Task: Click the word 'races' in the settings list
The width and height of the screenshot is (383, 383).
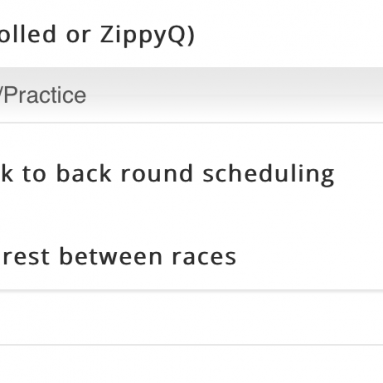Action: point(204,257)
